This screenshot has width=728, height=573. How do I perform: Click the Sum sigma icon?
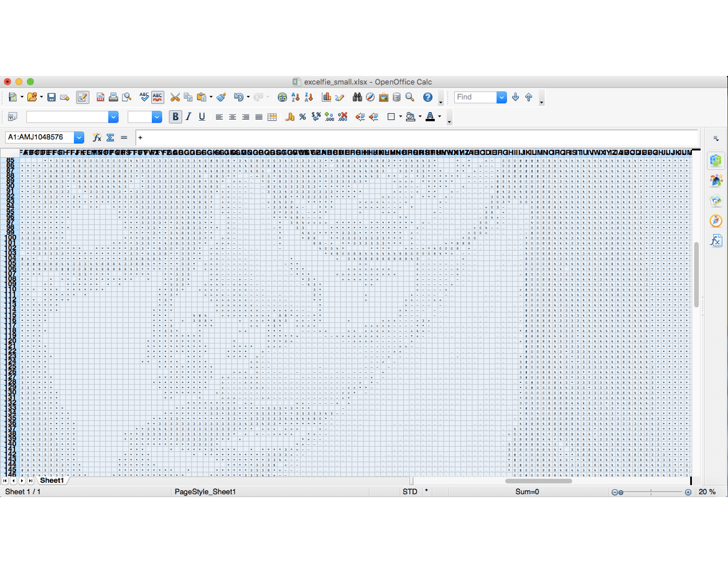click(x=110, y=137)
